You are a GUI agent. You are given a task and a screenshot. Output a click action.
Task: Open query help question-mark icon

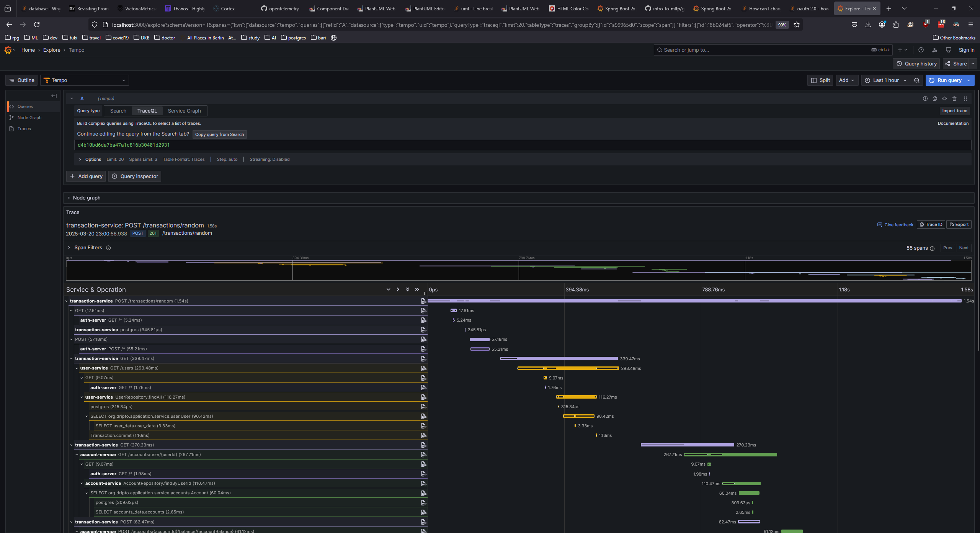(925, 99)
